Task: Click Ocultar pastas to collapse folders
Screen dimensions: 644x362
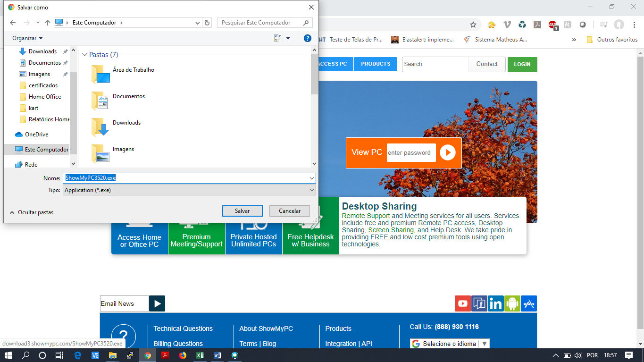Action: pos(31,212)
